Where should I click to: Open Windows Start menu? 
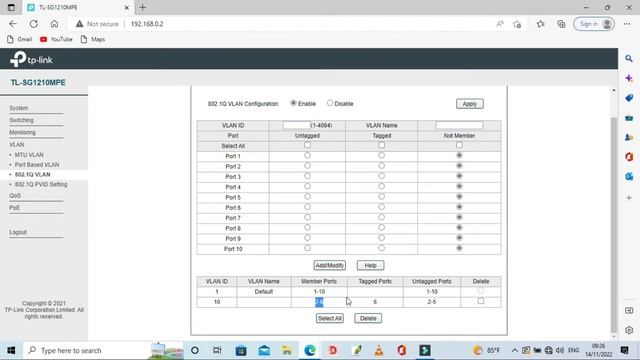coord(11,350)
